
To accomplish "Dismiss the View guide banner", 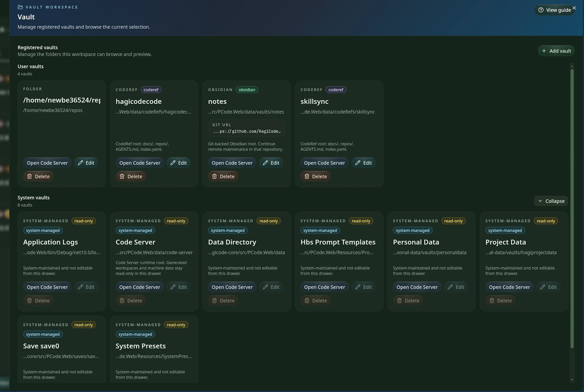I will pos(574,7).
